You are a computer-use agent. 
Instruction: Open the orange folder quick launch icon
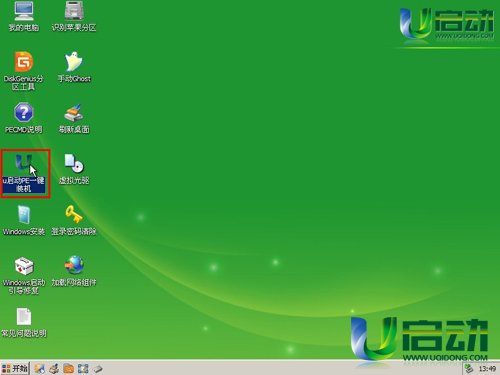point(69,369)
